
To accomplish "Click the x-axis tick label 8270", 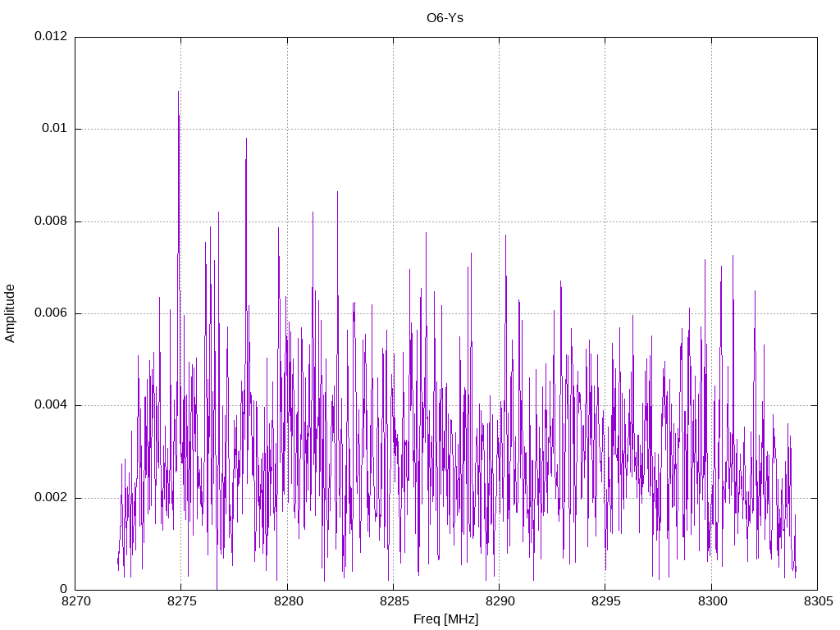I will coord(76,601).
